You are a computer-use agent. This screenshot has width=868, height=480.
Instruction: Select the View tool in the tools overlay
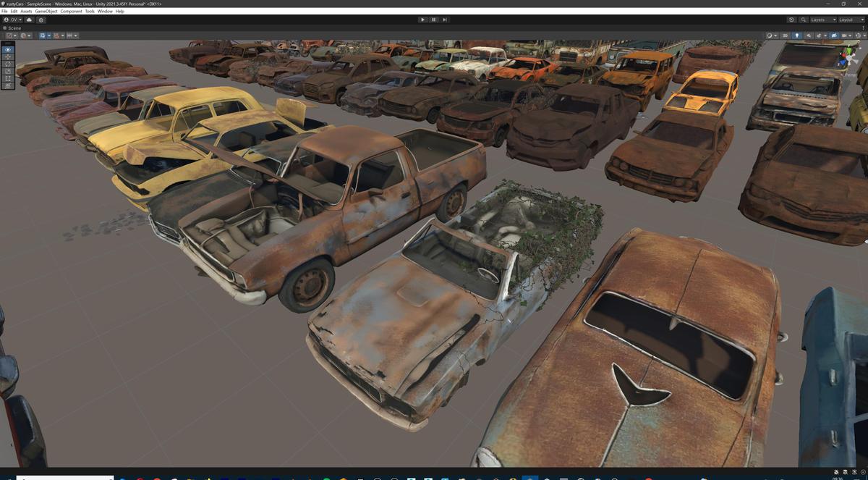[x=7, y=49]
